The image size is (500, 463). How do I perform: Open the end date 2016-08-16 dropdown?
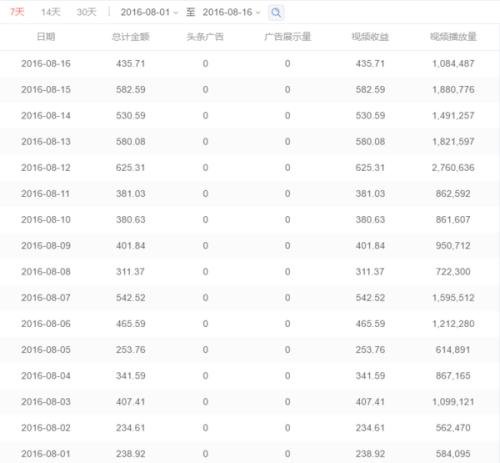[x=231, y=12]
